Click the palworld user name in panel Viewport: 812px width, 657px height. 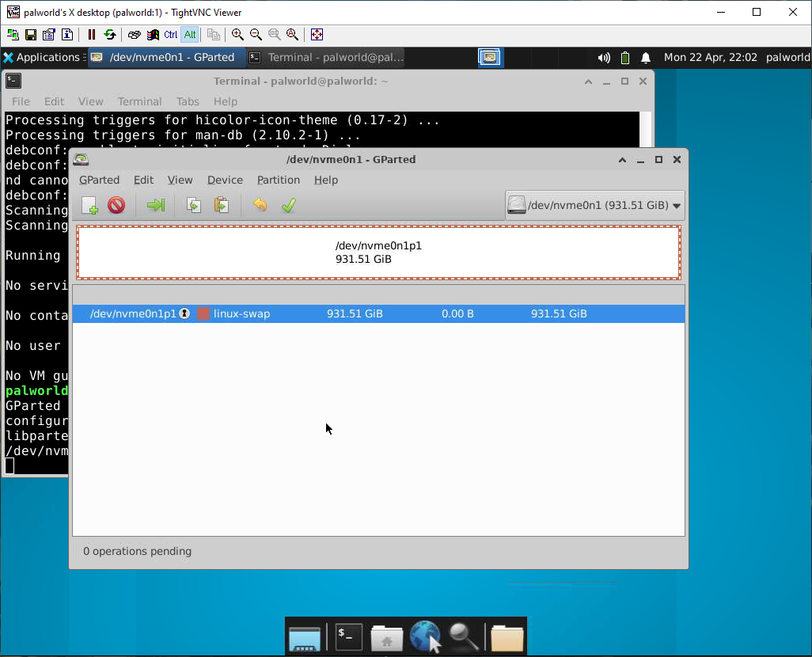(x=787, y=58)
